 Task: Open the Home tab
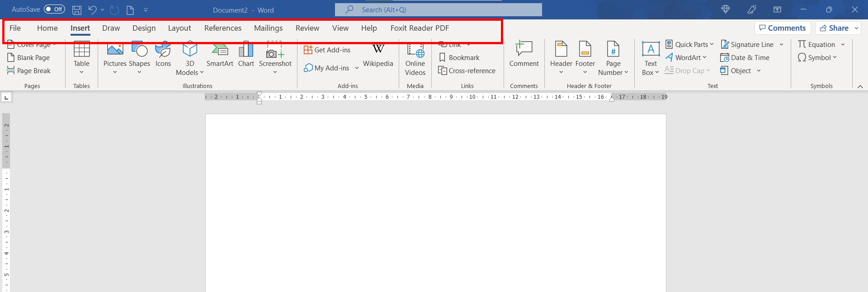click(47, 28)
